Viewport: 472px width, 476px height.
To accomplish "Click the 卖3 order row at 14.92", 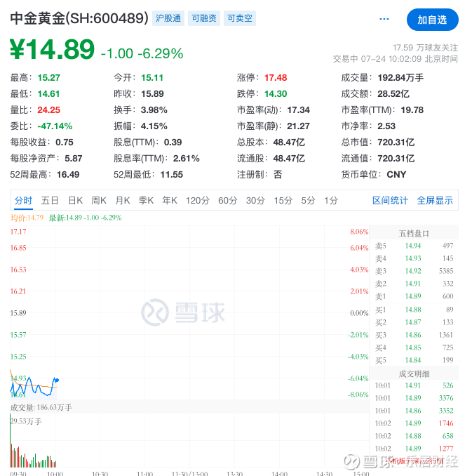I will [414, 271].
